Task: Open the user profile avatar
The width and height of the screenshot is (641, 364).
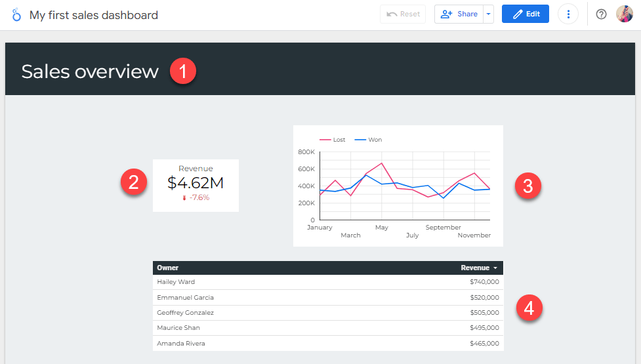Action: point(624,14)
